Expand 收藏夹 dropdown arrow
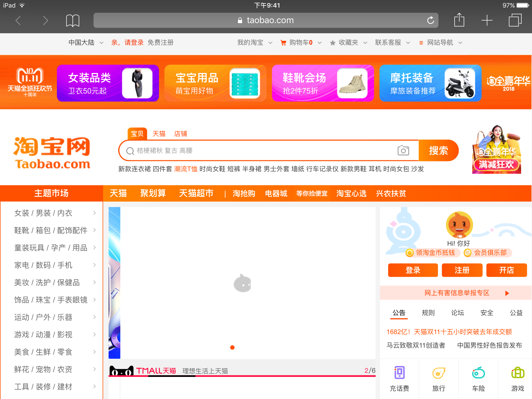 [365, 43]
